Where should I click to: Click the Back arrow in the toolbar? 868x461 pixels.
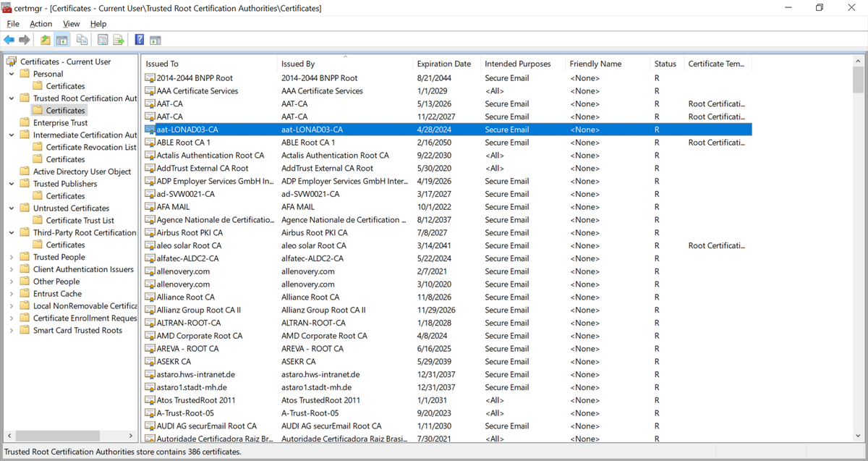tap(9, 40)
